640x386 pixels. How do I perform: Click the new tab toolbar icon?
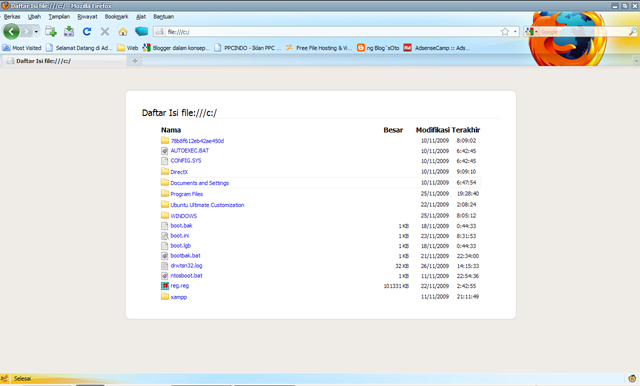coord(51,31)
